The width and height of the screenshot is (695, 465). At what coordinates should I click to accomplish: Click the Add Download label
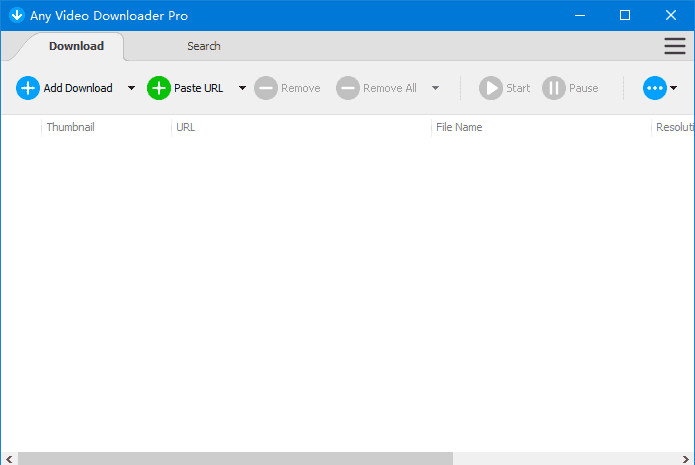pyautogui.click(x=78, y=88)
